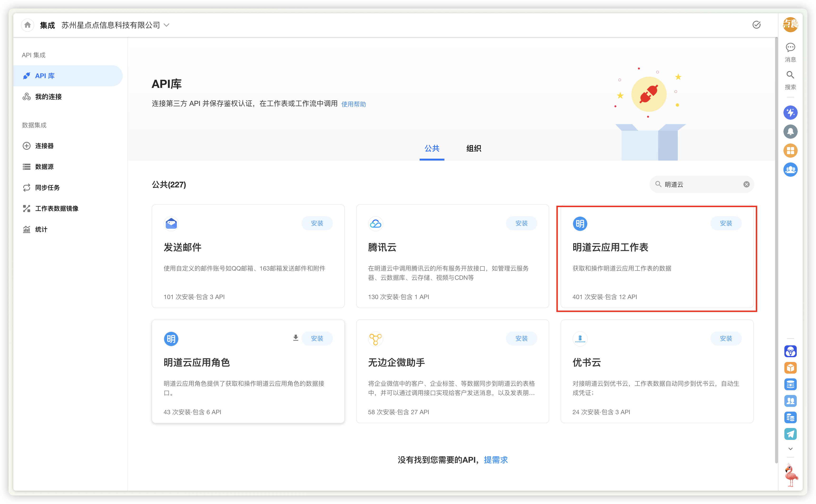Viewport: 816px width, 504px height.
Task: Select 我的连接 in the sidebar
Action: coord(48,97)
